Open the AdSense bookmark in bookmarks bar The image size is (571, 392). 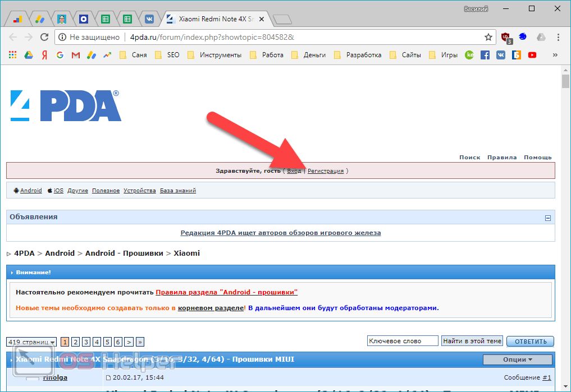pos(92,55)
